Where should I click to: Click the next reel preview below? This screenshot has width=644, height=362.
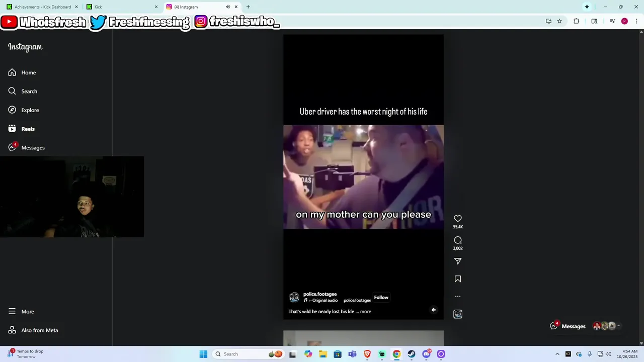click(x=363, y=338)
